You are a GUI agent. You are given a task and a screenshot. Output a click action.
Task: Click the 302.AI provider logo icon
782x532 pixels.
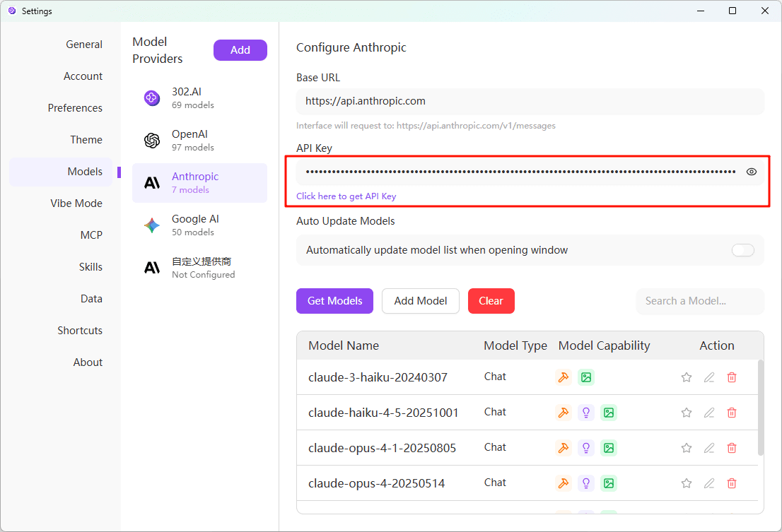(x=151, y=97)
